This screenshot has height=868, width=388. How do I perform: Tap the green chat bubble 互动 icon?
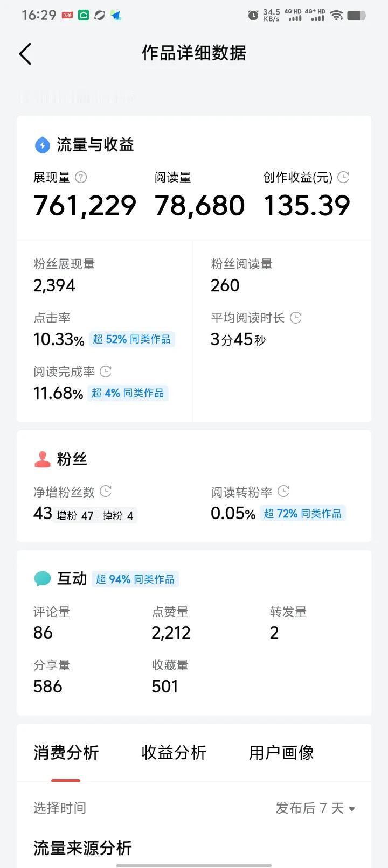(42, 579)
